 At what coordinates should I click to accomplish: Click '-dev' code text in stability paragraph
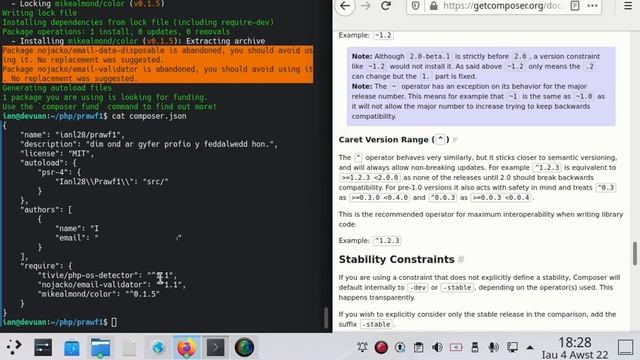418,287
